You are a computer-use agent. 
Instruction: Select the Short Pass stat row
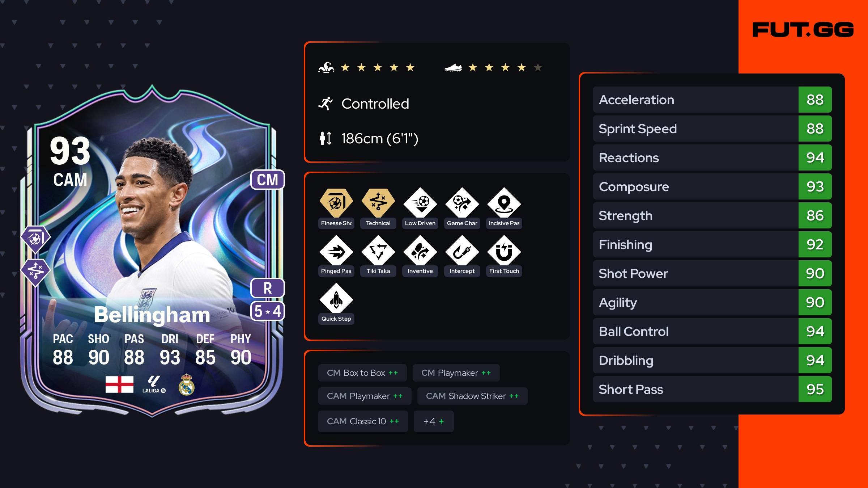click(x=712, y=389)
